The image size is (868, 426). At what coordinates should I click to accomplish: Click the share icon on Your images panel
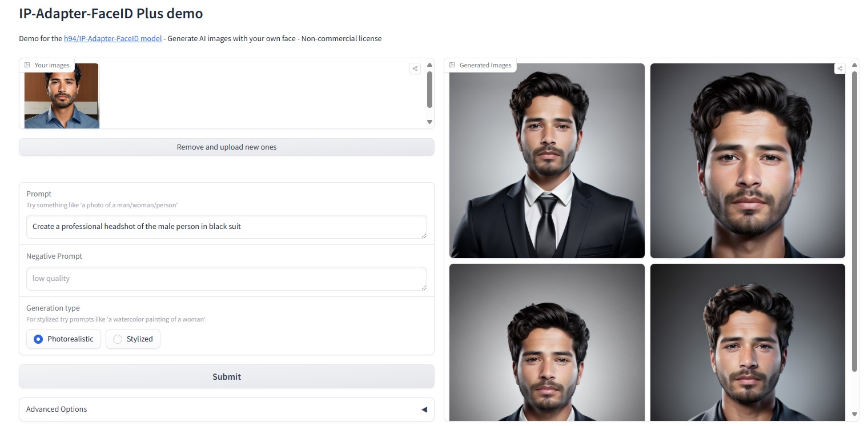[x=415, y=68]
